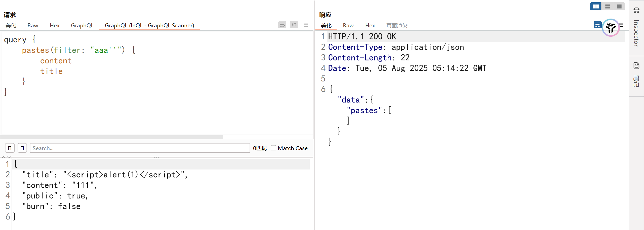Click into the Search... input field

[x=140, y=148]
